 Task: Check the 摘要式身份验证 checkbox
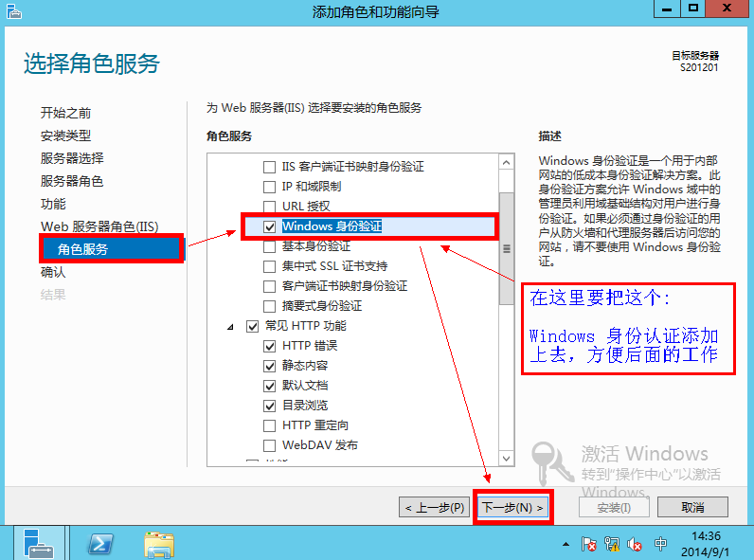[269, 306]
